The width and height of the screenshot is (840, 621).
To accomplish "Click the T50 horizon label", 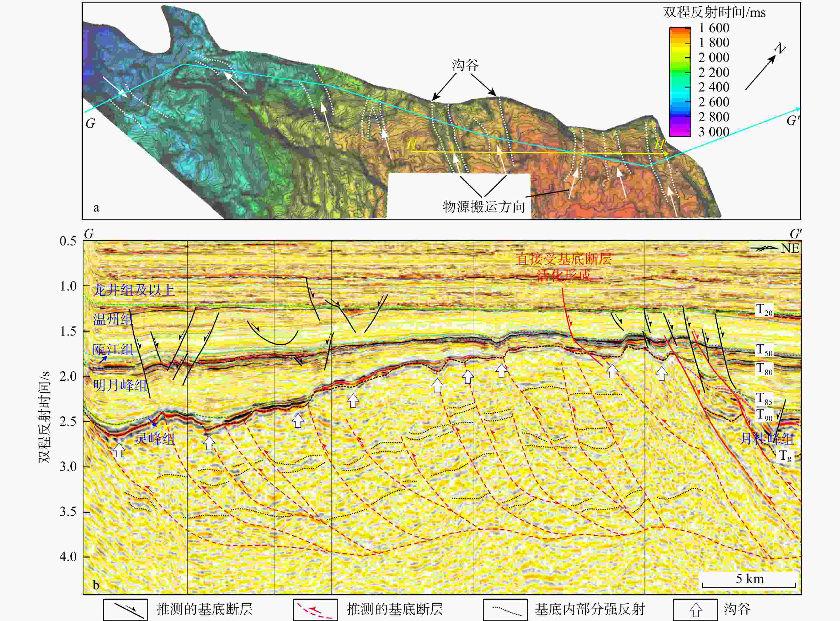I will pos(764,350).
